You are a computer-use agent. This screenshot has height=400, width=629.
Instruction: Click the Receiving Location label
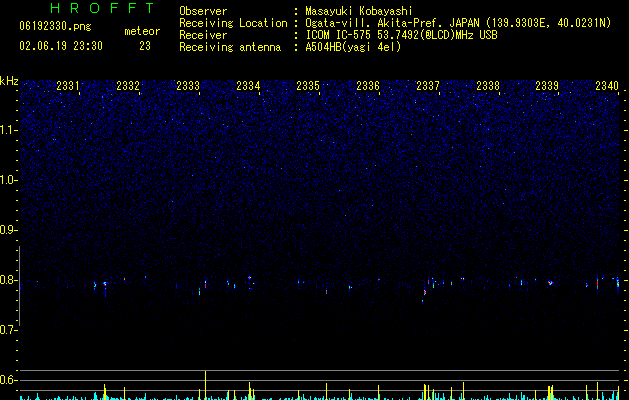tap(233, 23)
